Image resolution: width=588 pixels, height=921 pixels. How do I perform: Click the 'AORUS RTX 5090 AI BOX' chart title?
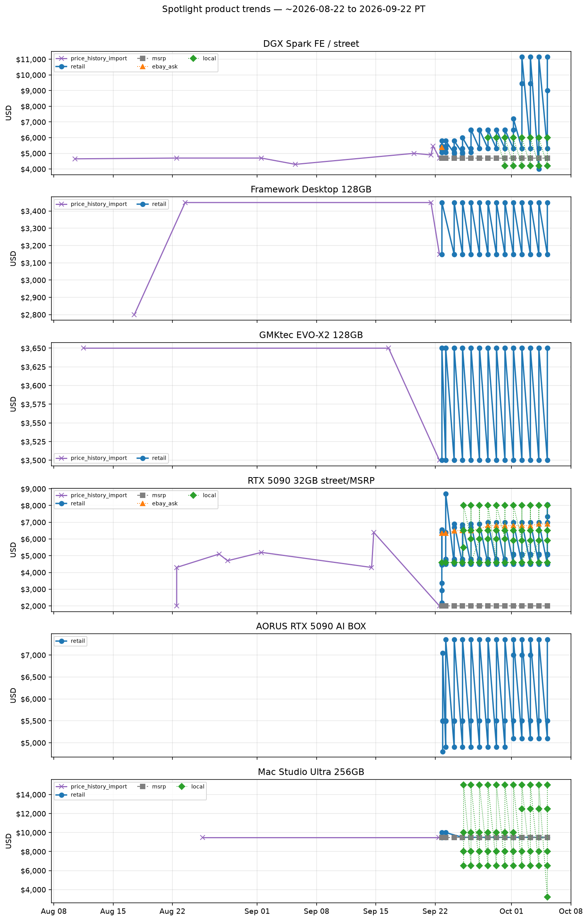click(x=311, y=626)
